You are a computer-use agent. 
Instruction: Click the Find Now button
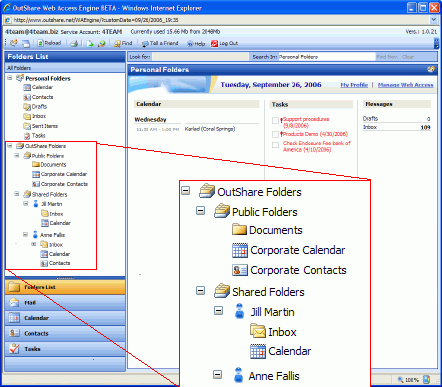387,57
